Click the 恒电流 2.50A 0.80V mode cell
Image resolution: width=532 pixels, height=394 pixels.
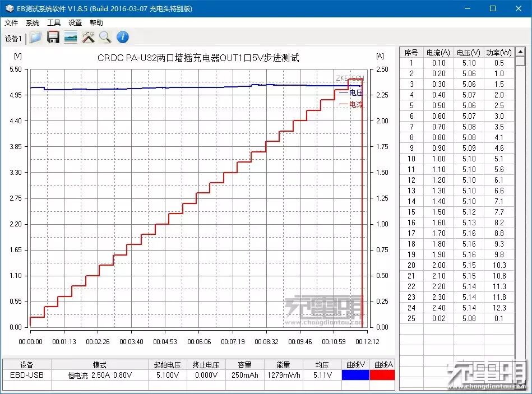tap(100, 375)
